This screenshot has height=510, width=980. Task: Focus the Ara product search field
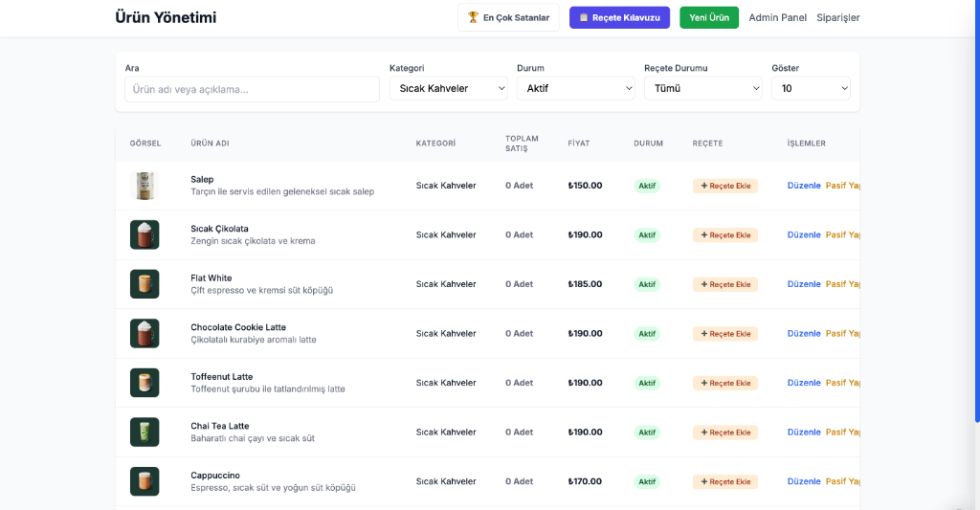(x=252, y=89)
